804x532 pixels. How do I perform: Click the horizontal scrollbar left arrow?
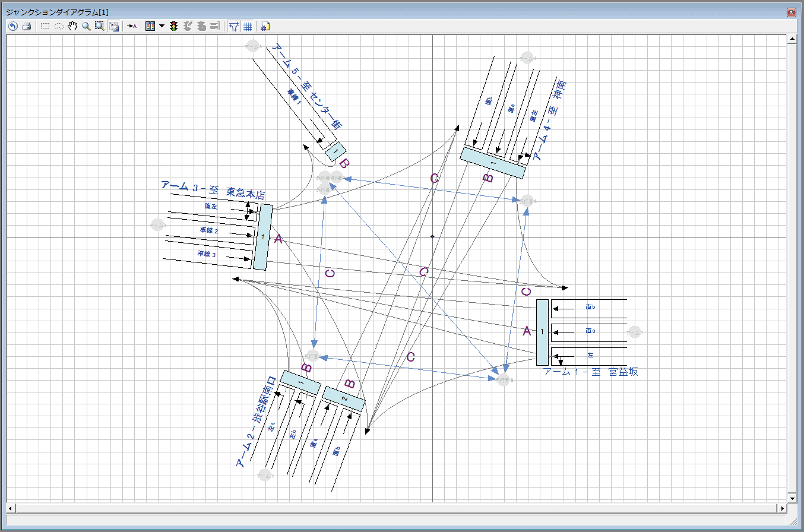click(10, 508)
